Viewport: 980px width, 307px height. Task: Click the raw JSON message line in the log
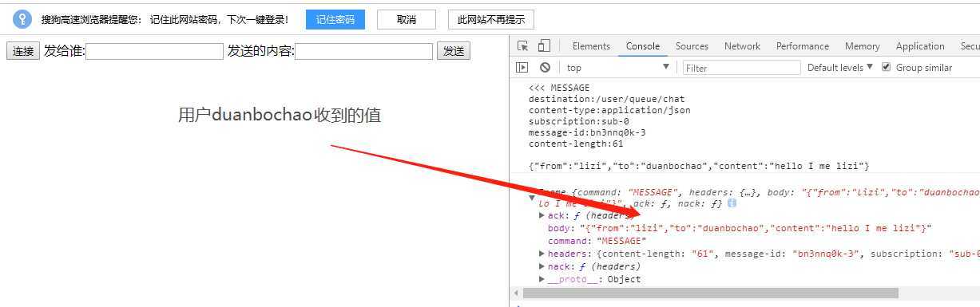pos(699,166)
